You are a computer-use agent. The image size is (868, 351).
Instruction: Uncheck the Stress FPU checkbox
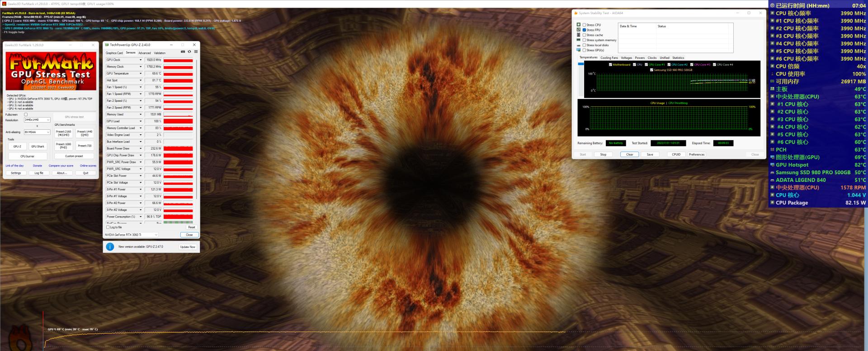click(x=584, y=30)
